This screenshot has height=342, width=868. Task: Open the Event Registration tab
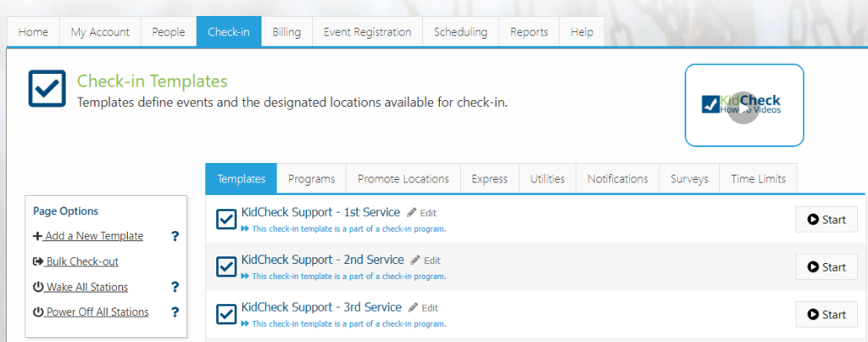pos(368,32)
